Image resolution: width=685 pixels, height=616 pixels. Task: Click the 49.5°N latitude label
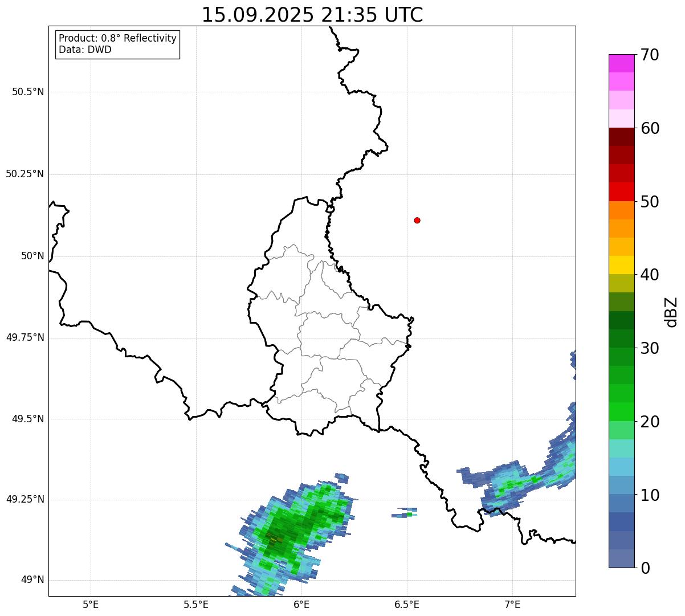[28, 419]
